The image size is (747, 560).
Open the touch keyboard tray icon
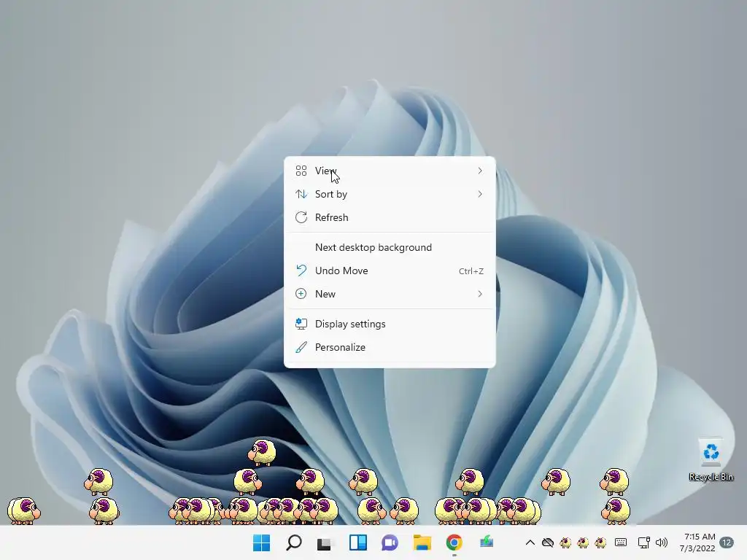tap(620, 542)
